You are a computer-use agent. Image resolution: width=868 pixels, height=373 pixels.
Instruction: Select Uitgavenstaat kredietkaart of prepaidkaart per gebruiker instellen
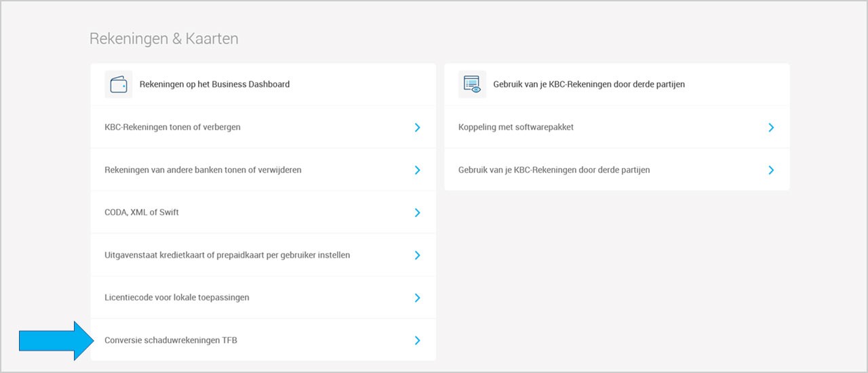point(263,255)
